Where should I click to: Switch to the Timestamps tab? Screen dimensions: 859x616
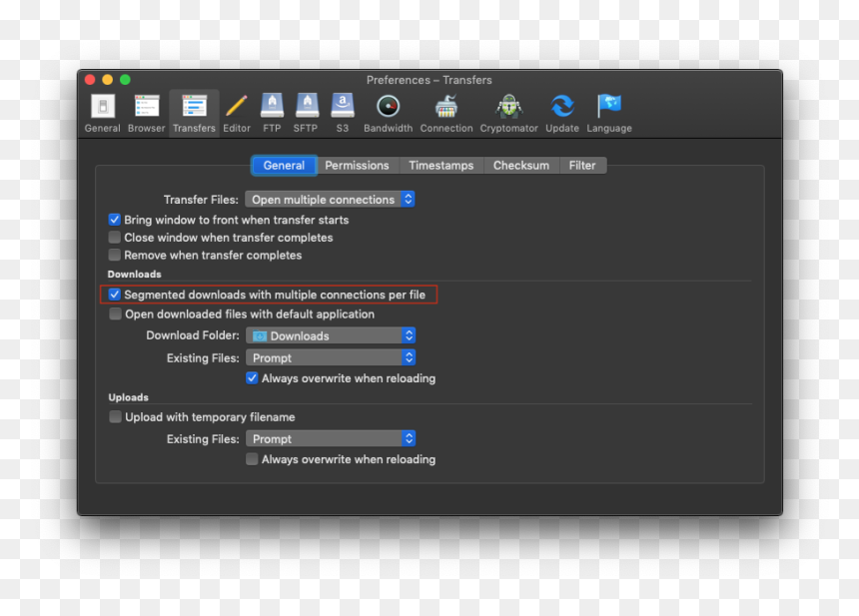[x=441, y=166]
